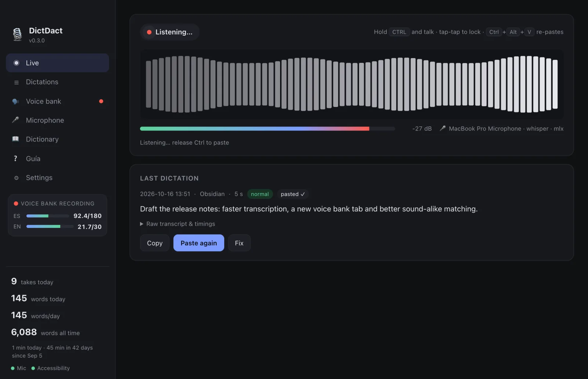Copy the last dictation text
Screen dimensions: 588x379
click(155, 243)
